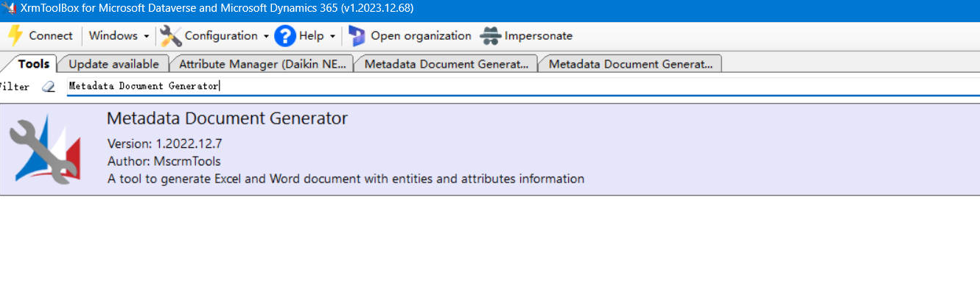Open the Metadata Document Generator tool icon

[x=46, y=149]
